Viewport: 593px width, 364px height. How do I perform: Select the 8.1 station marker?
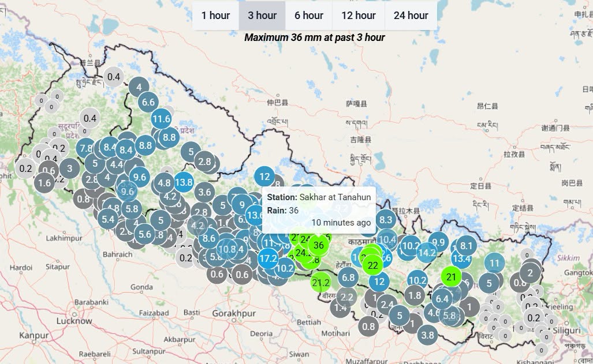pos(467,246)
